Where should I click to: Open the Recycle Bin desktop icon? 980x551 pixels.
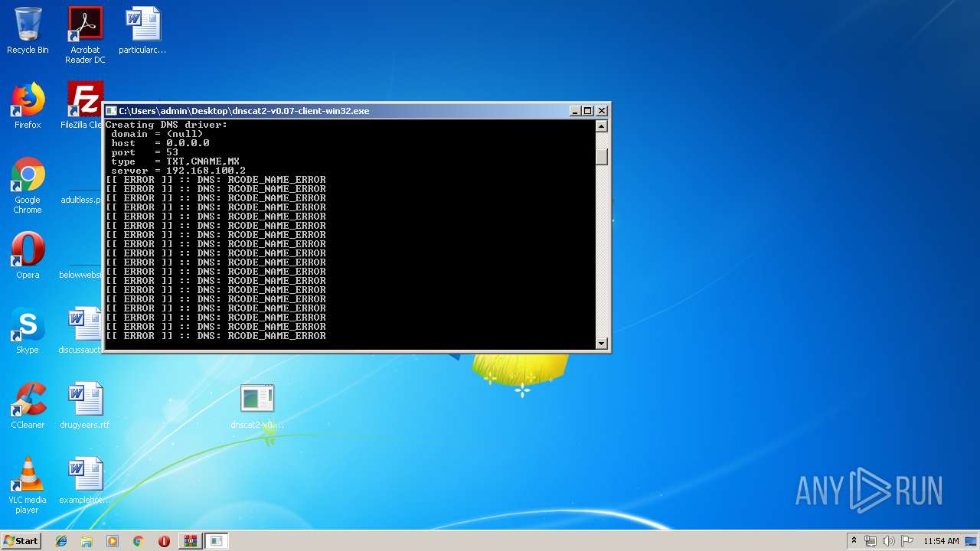28,31
